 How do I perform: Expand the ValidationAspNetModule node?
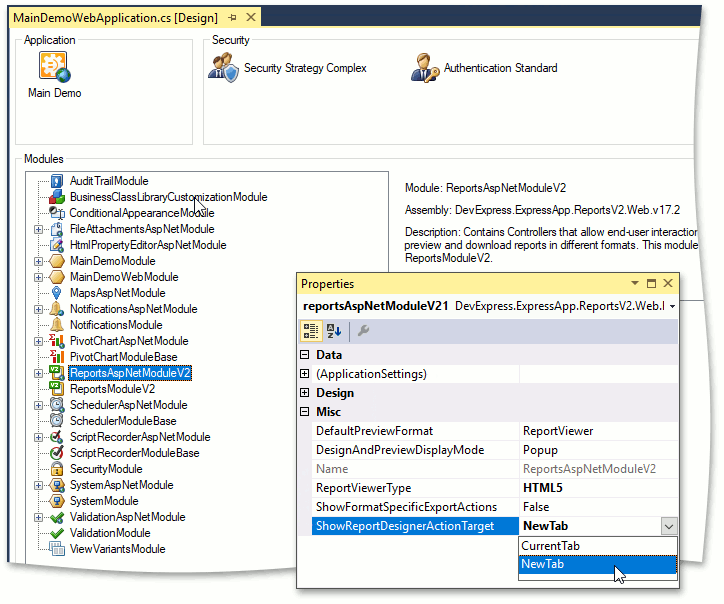(38, 517)
